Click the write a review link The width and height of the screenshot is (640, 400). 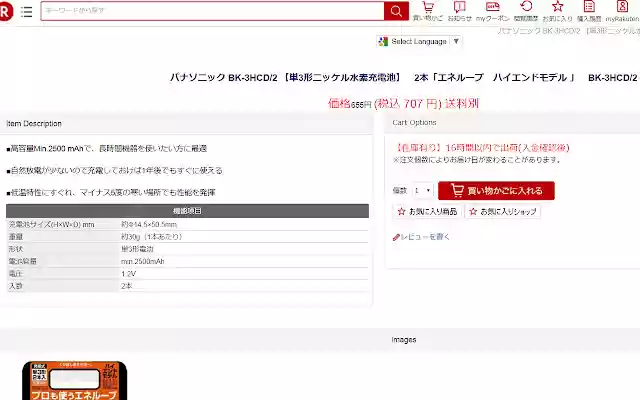(425, 237)
